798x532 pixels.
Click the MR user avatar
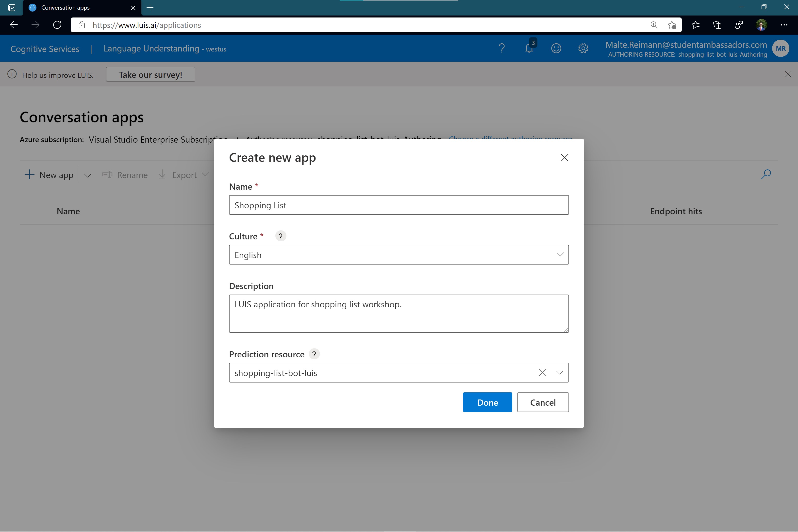click(x=780, y=49)
